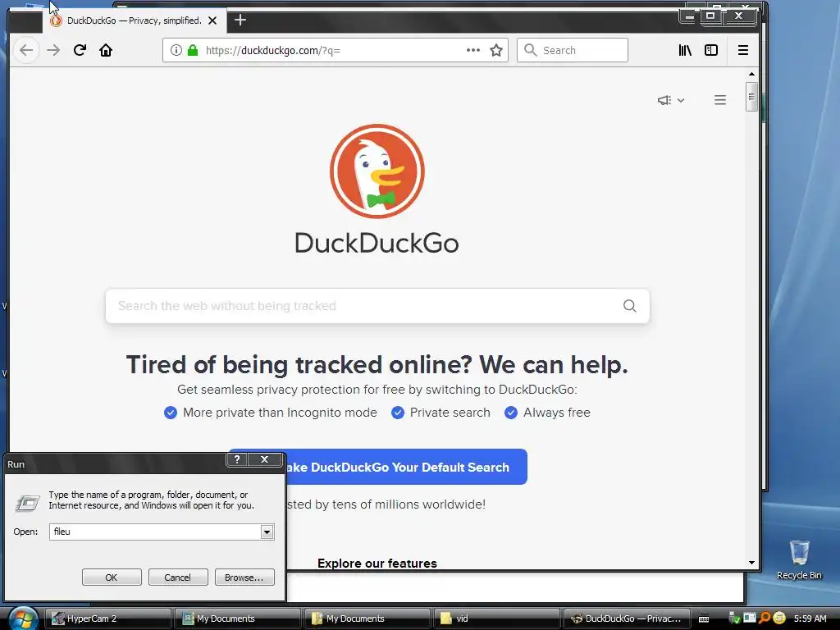Click the green padlock security icon

pyautogui.click(x=193, y=50)
